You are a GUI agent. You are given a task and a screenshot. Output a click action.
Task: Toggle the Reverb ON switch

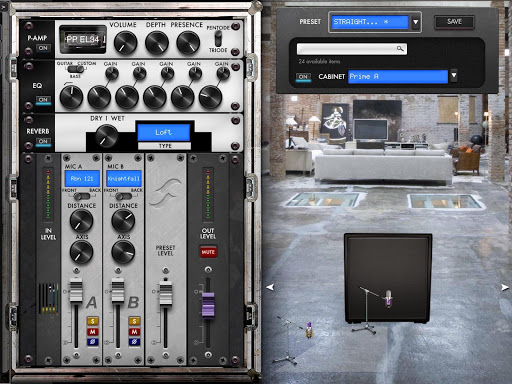tap(43, 142)
